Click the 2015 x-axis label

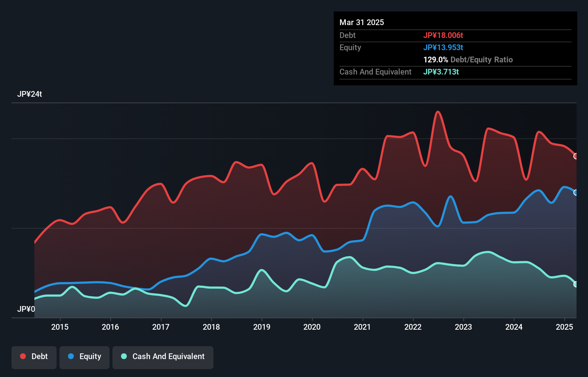(x=60, y=327)
